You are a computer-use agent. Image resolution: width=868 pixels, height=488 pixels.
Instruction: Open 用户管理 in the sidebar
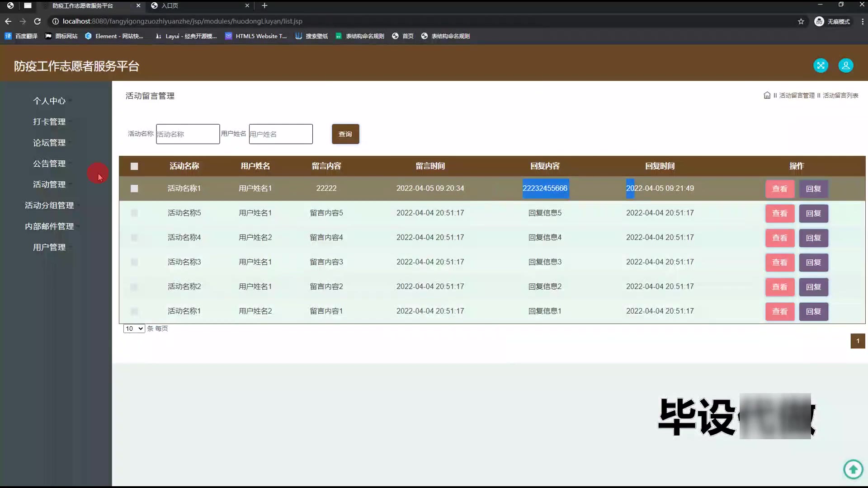(49, 247)
